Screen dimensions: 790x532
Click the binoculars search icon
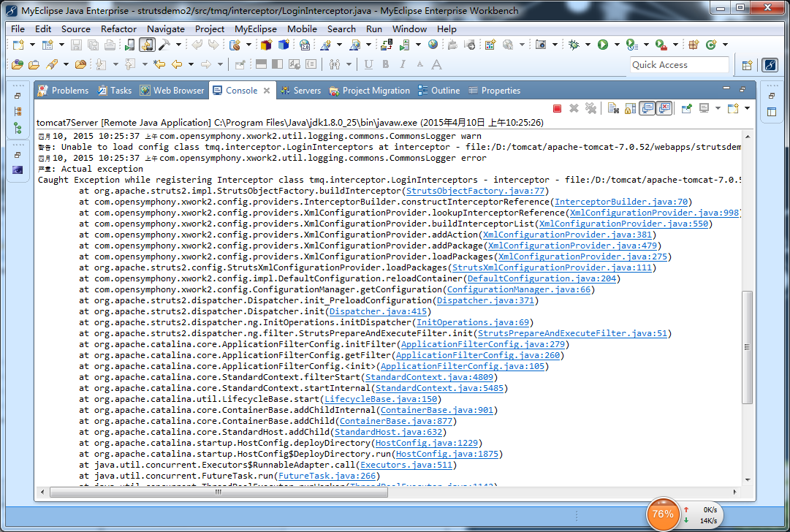(335, 64)
